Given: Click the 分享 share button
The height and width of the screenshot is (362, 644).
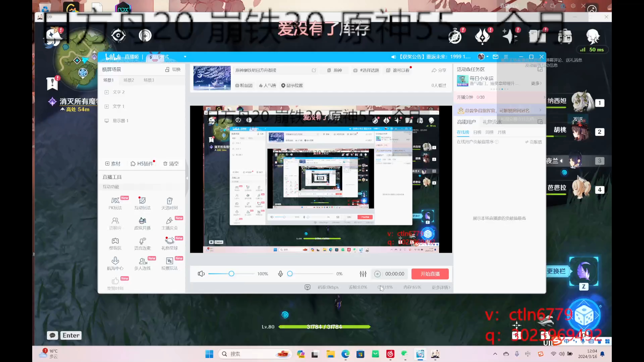Looking at the screenshot, I should pos(439,70).
